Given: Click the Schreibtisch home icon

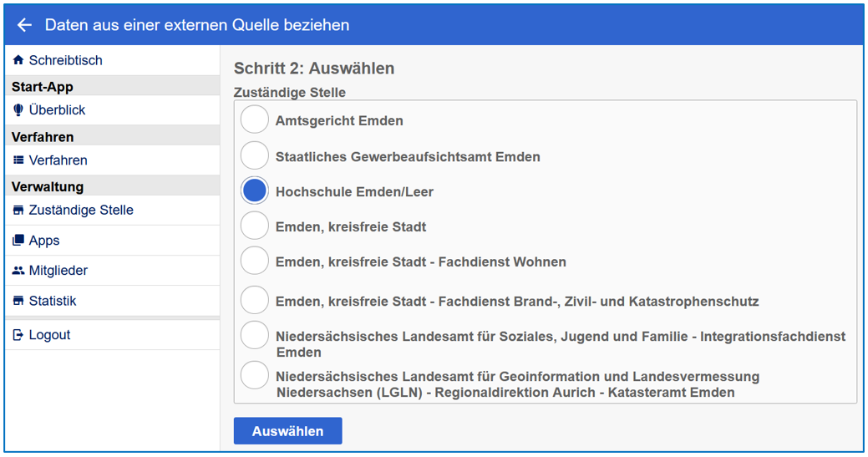Looking at the screenshot, I should pos(18,60).
